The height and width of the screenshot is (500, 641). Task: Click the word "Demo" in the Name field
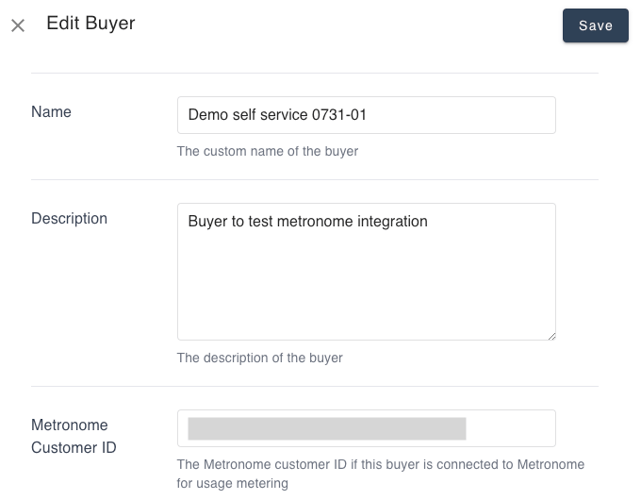coord(207,115)
